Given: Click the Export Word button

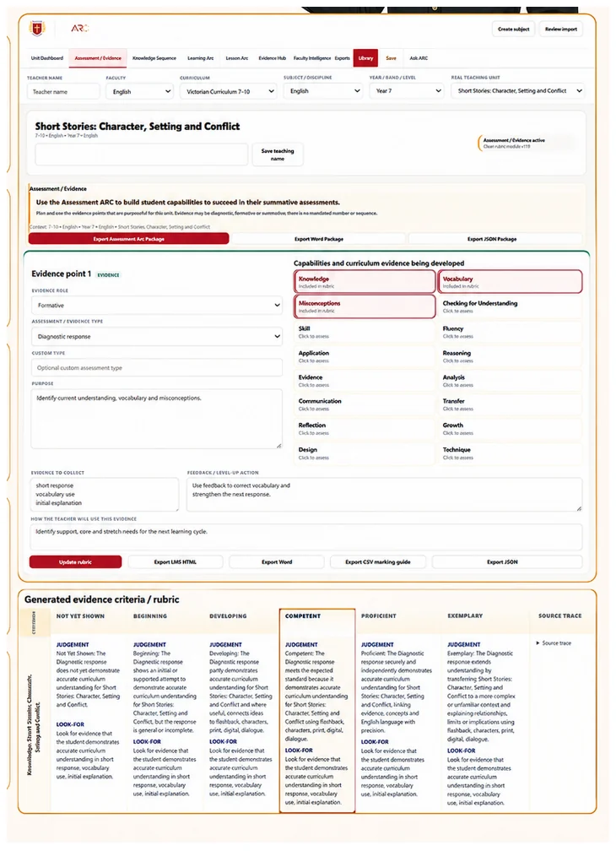Looking at the screenshot, I should (x=277, y=561).
